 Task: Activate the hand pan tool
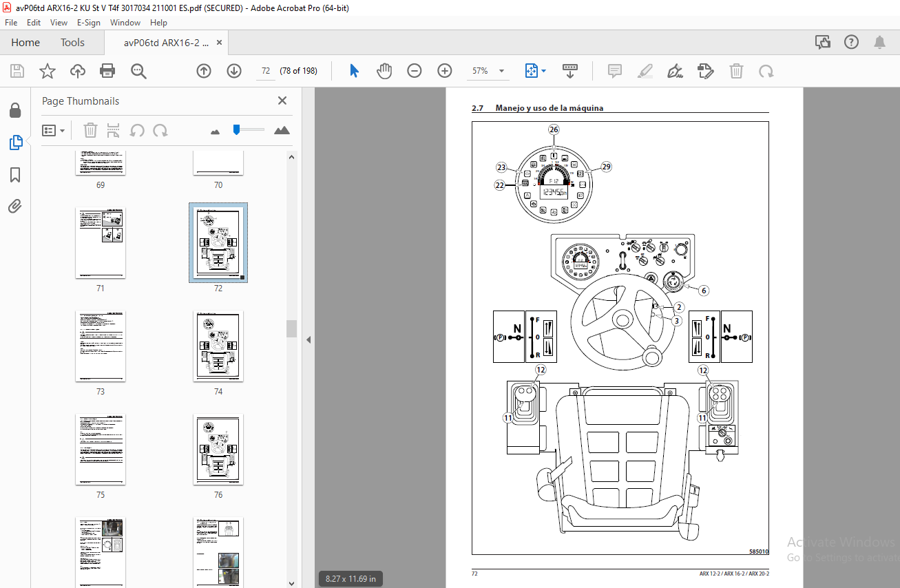384,71
